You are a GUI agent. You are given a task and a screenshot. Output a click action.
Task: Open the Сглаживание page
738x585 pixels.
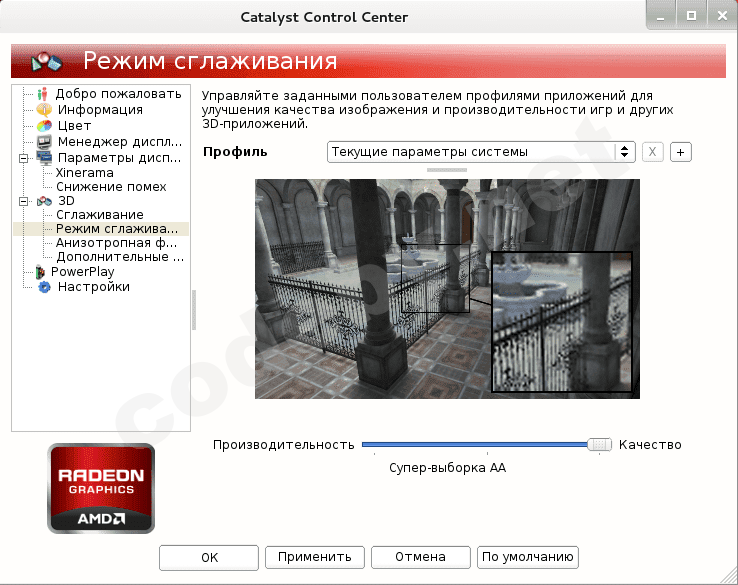pos(100,215)
